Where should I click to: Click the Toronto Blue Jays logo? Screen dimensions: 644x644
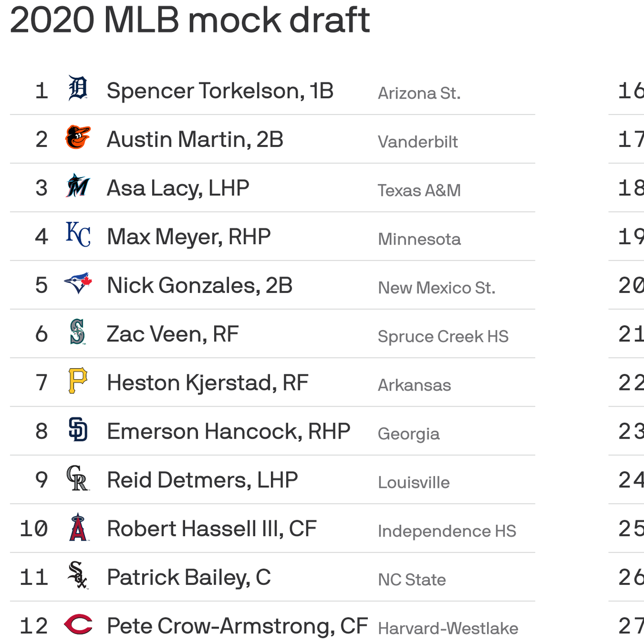[78, 283]
